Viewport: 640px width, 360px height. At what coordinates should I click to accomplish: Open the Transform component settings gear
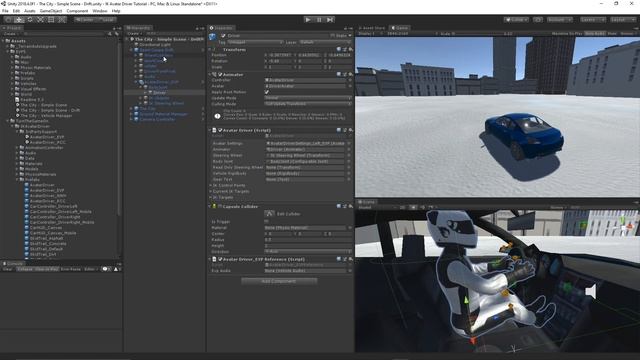(350, 49)
